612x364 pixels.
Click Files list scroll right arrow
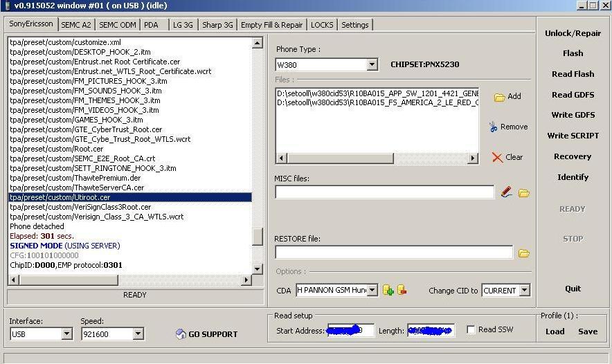point(473,158)
